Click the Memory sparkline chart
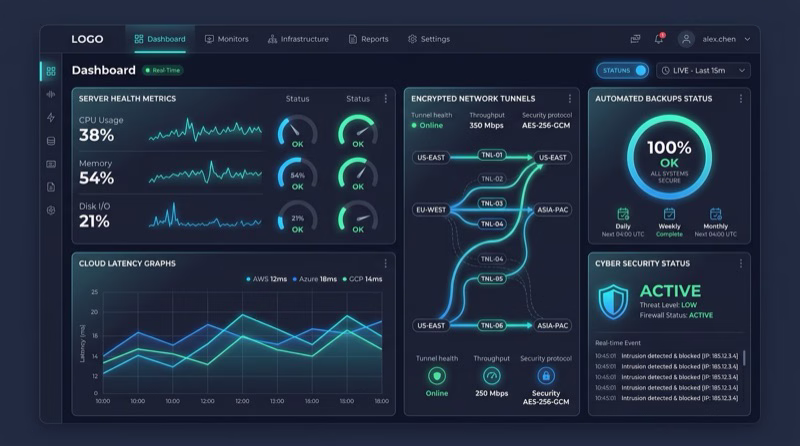 pos(205,172)
